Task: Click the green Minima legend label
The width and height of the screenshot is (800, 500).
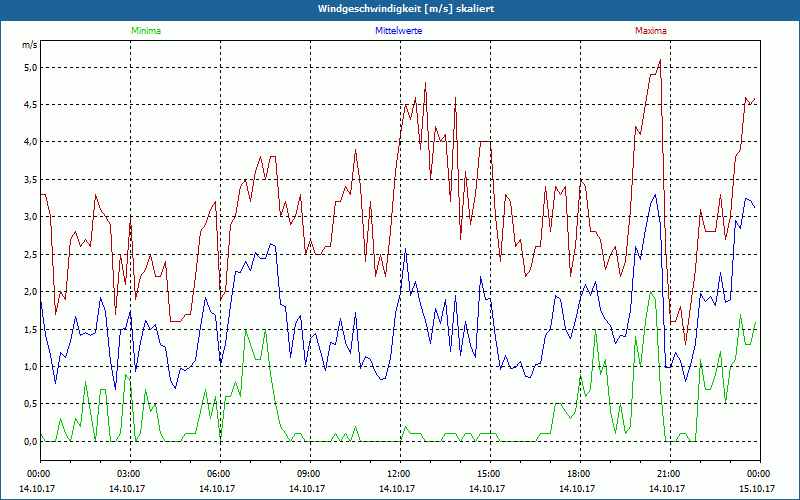Action: pyautogui.click(x=146, y=31)
